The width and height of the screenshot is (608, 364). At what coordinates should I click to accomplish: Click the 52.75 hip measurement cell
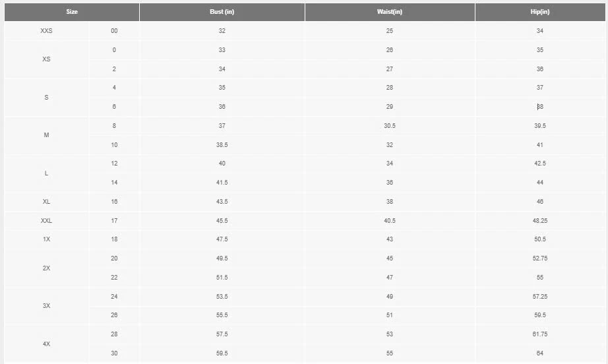[x=539, y=258]
